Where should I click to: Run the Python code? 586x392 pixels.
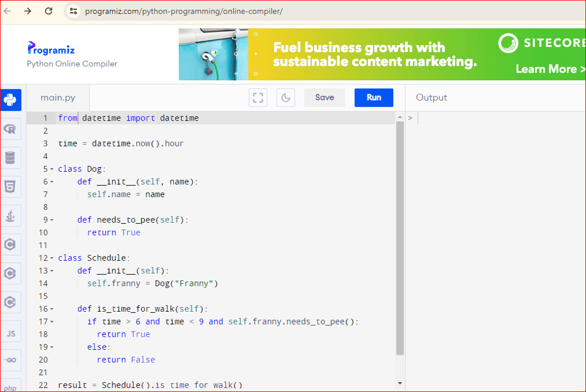click(374, 97)
